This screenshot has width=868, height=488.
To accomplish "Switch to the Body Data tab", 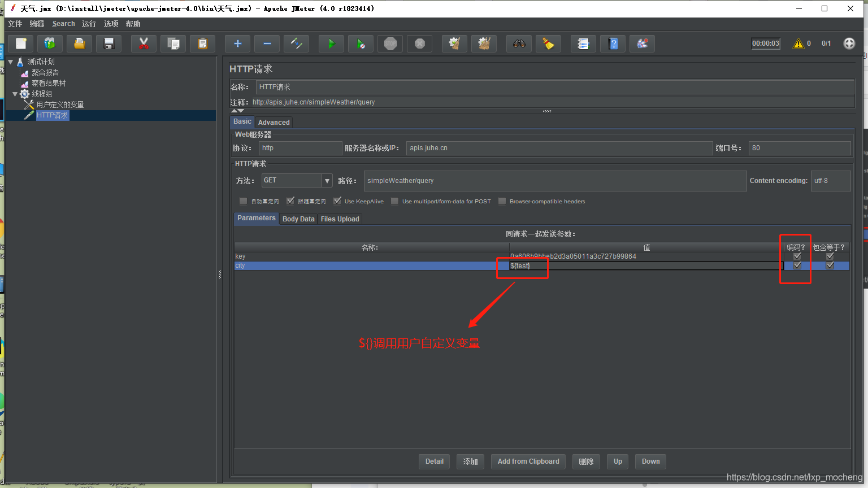I will (x=298, y=219).
